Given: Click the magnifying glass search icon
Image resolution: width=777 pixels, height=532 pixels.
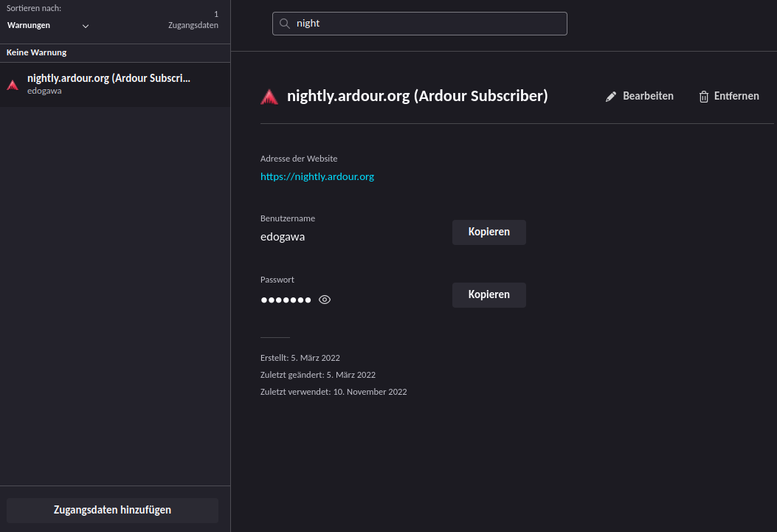Looking at the screenshot, I should [285, 24].
